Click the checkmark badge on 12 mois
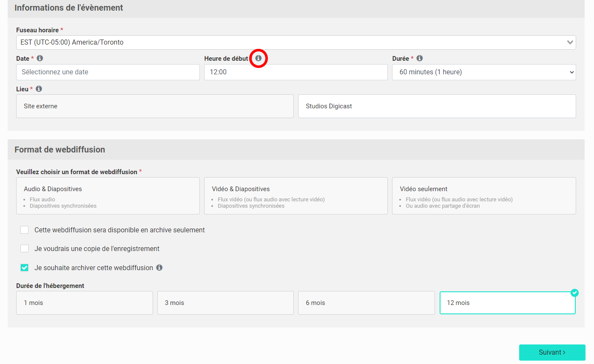The image size is (594, 364). [574, 293]
